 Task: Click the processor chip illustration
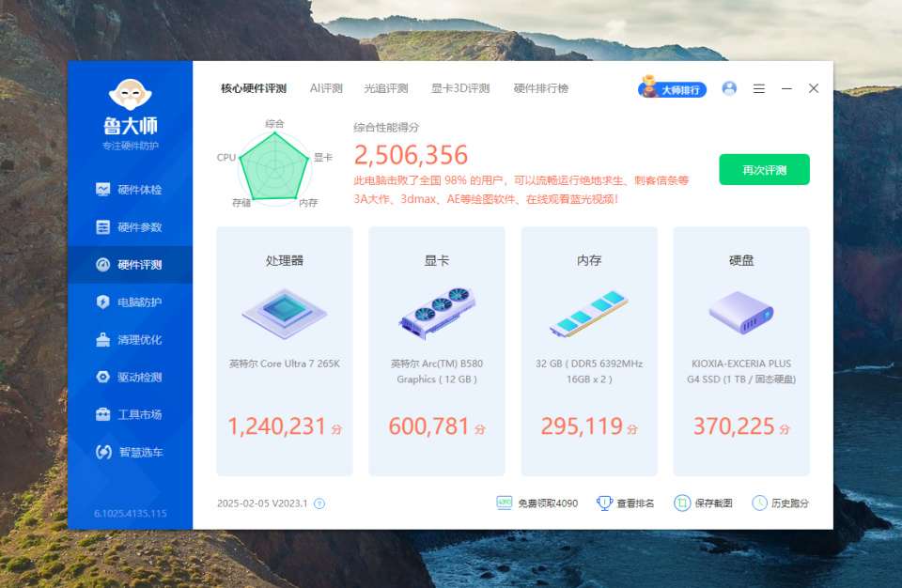[x=284, y=314]
